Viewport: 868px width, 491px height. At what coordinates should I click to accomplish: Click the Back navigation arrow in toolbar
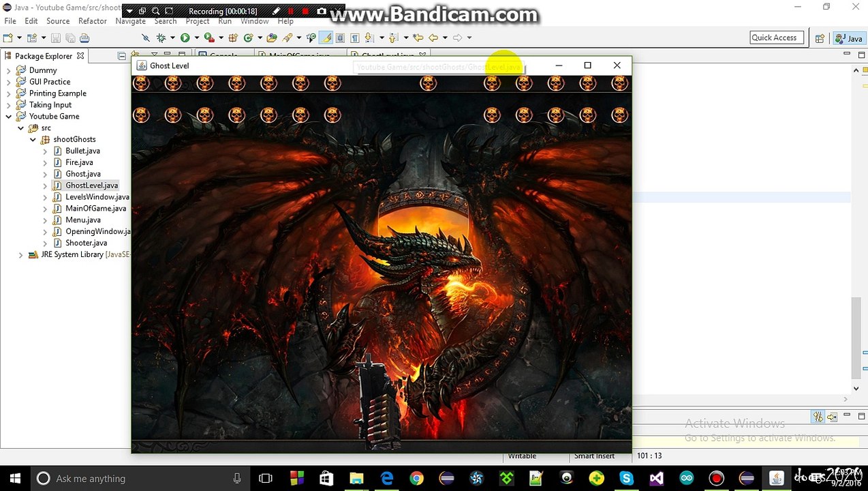coord(433,38)
